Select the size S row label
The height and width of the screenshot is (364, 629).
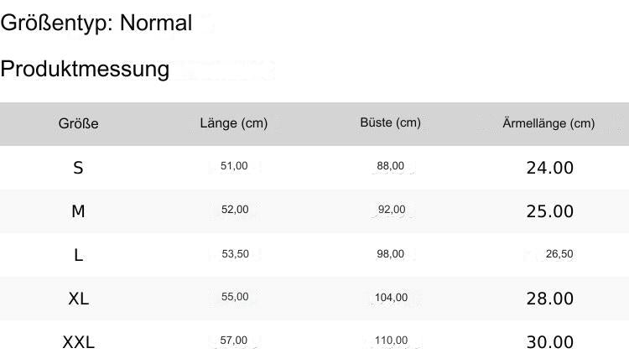[78, 168]
